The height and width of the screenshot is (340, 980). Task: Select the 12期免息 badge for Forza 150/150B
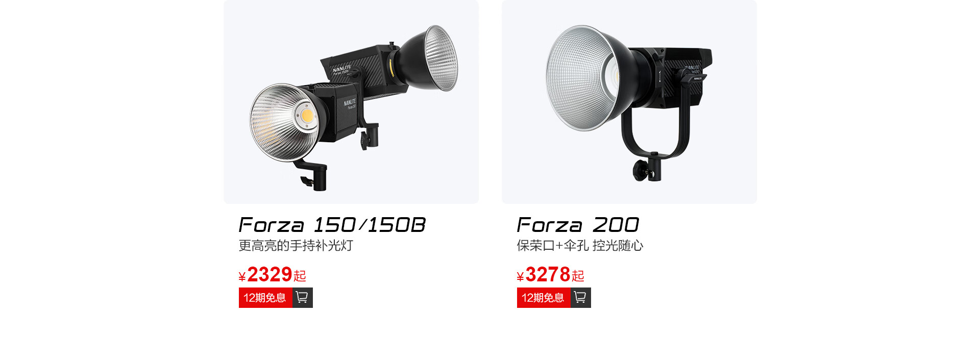pyautogui.click(x=265, y=298)
